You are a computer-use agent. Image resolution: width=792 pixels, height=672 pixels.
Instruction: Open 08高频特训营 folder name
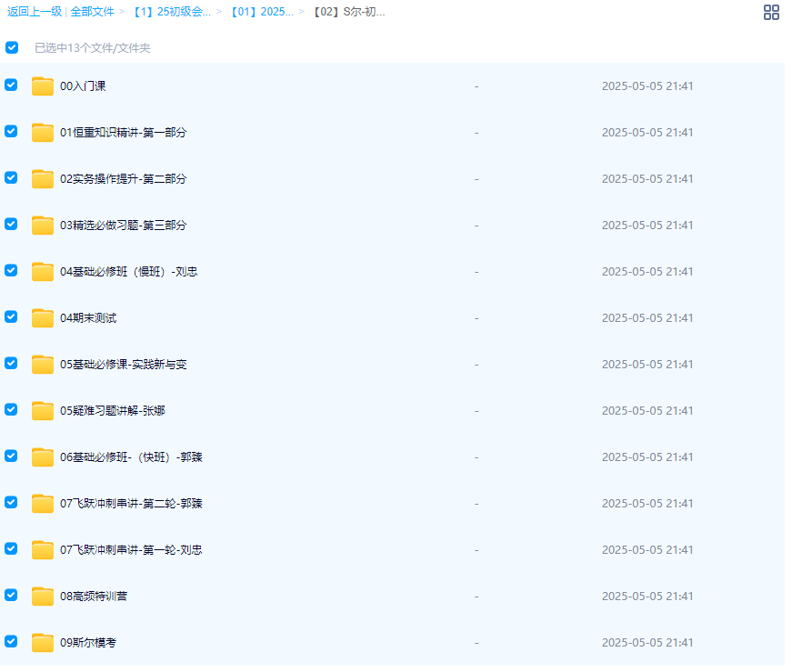(95, 598)
